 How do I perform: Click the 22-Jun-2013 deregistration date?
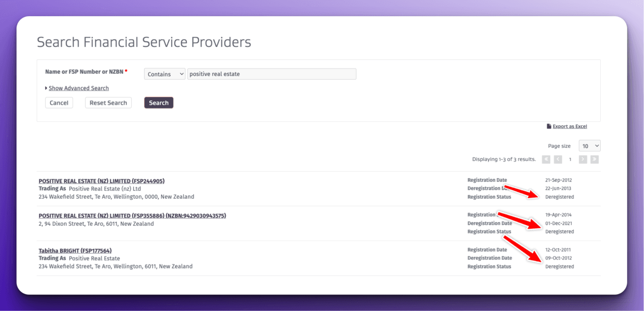coord(558,189)
